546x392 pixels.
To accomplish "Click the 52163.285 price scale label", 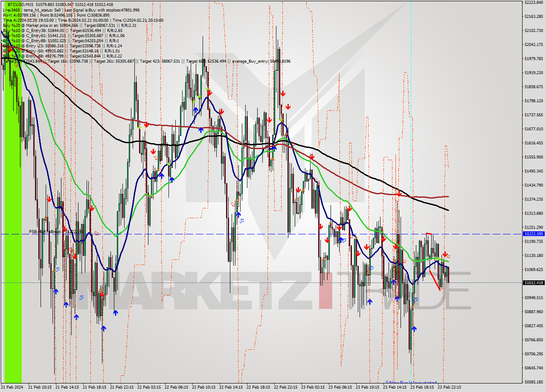I will [534, 16].
